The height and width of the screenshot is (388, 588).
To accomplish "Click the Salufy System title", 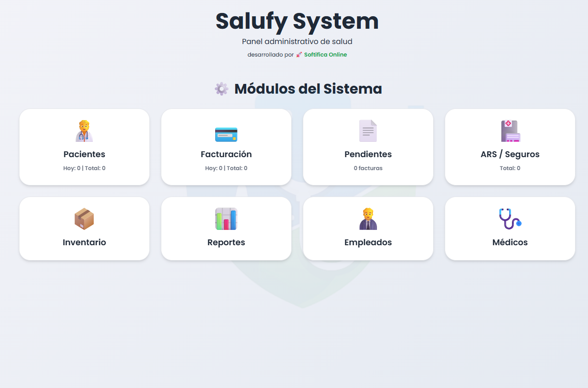I will [296, 21].
